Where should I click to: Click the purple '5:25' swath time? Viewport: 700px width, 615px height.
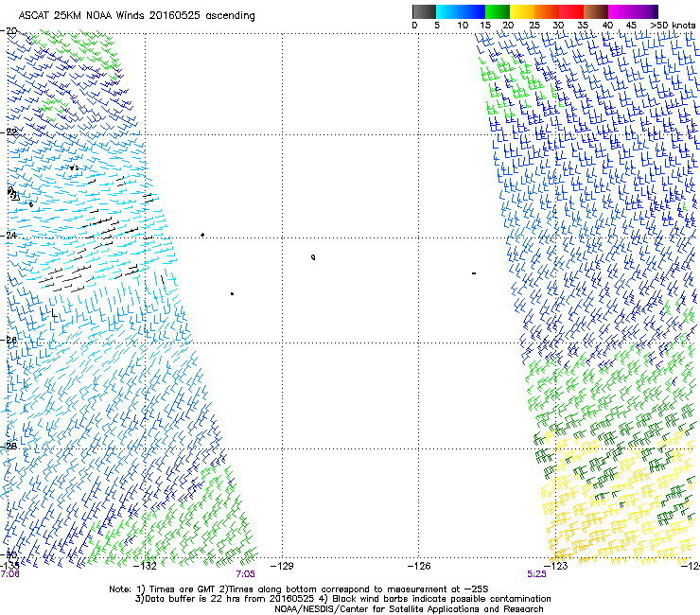(536, 574)
